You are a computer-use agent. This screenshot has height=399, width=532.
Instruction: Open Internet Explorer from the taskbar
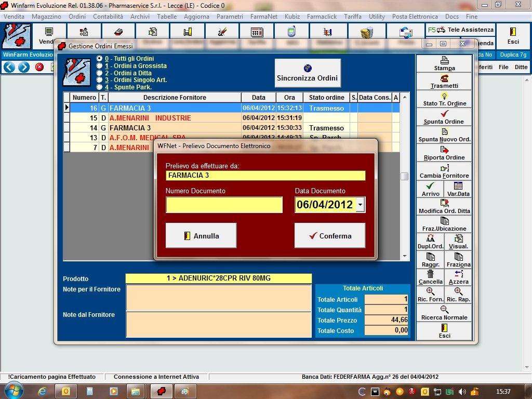[x=42, y=391]
